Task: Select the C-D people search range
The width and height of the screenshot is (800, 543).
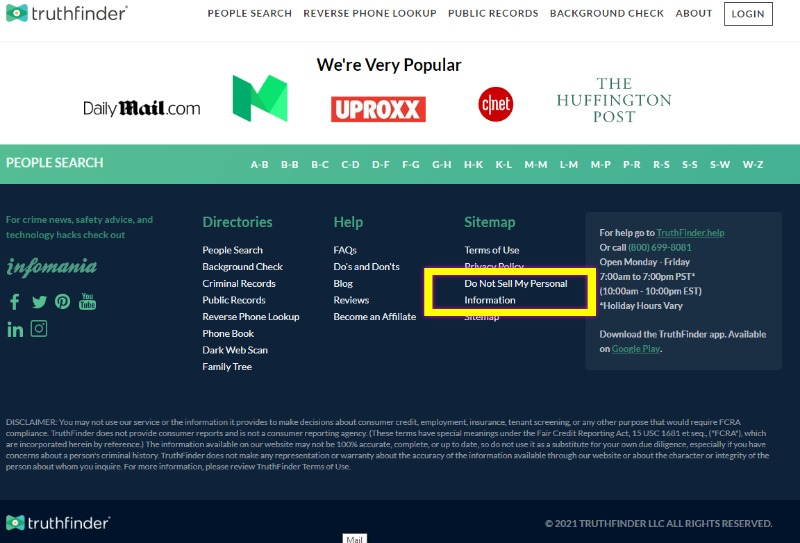Action: click(350, 164)
